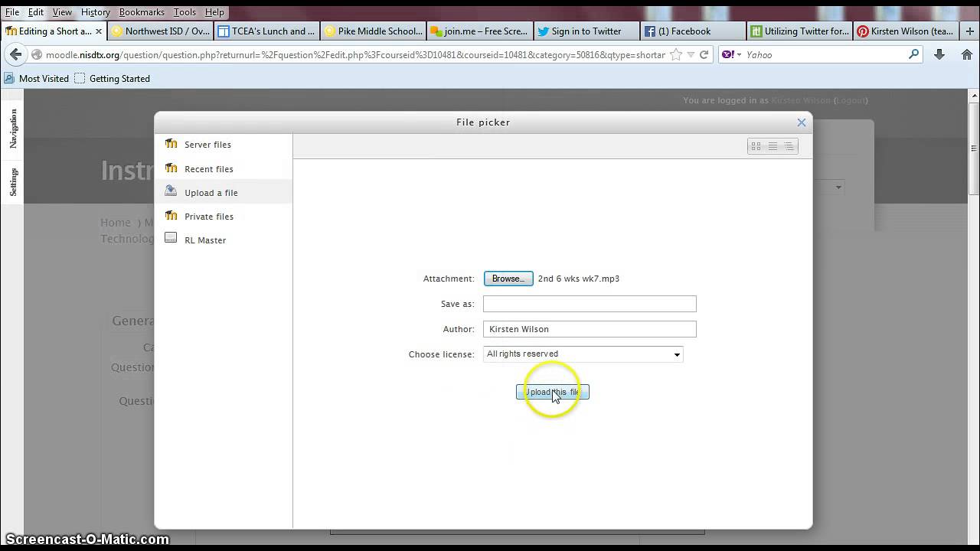Switch to TCEA's Lunch and tab
The image size is (980, 551).
click(x=266, y=31)
